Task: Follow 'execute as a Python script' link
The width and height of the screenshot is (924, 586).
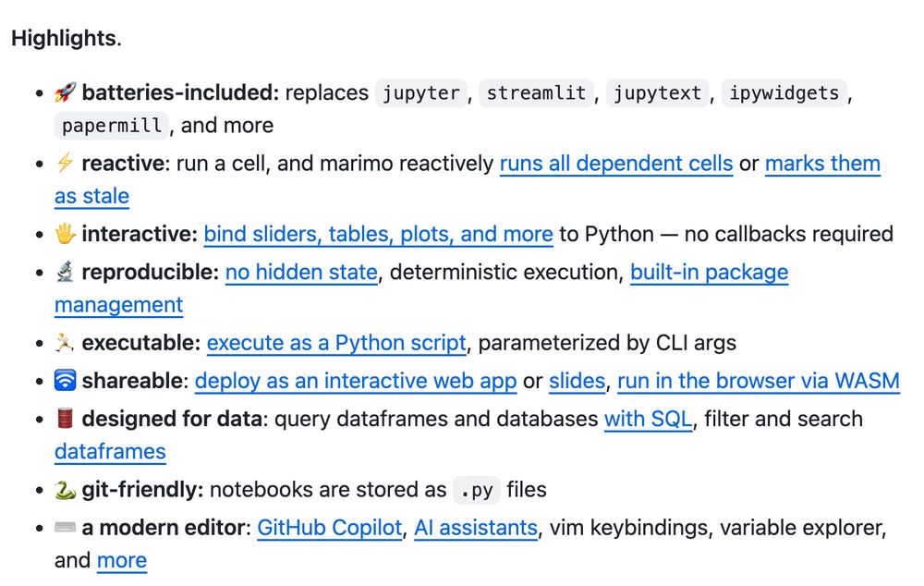Action: tap(336, 343)
